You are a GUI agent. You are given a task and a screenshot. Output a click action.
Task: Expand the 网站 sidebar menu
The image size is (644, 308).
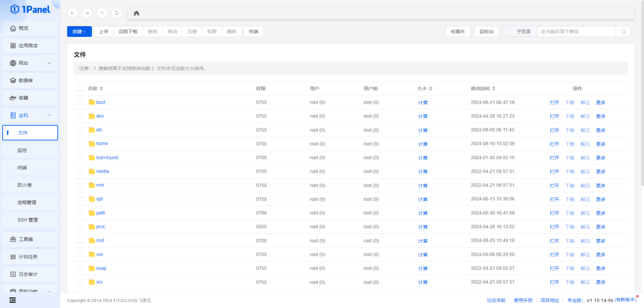click(x=30, y=63)
